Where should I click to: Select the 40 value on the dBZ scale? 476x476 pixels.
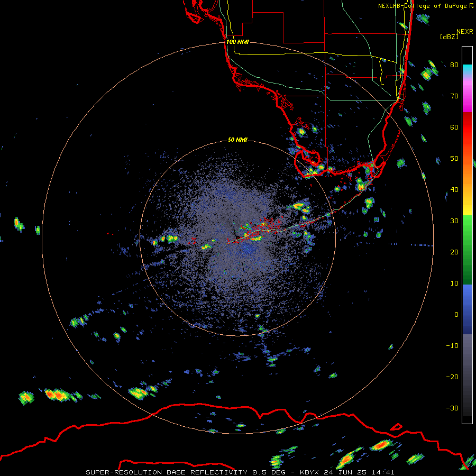click(x=454, y=190)
